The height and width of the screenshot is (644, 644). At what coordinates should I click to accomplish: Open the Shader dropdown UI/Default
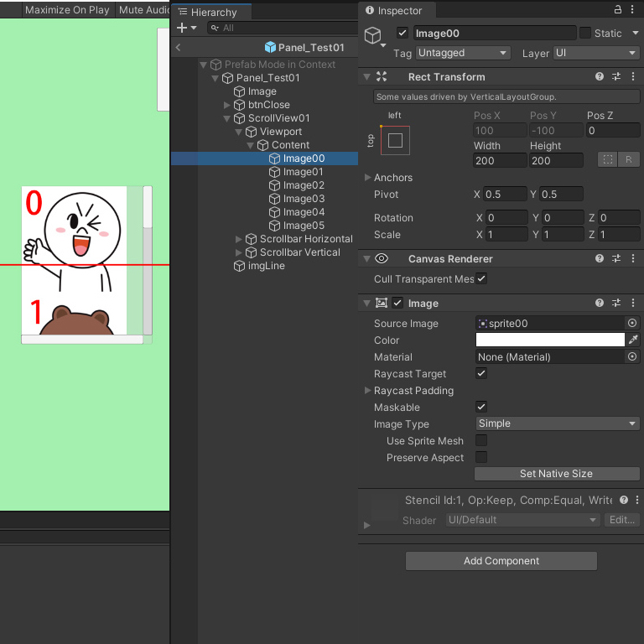[x=522, y=520]
